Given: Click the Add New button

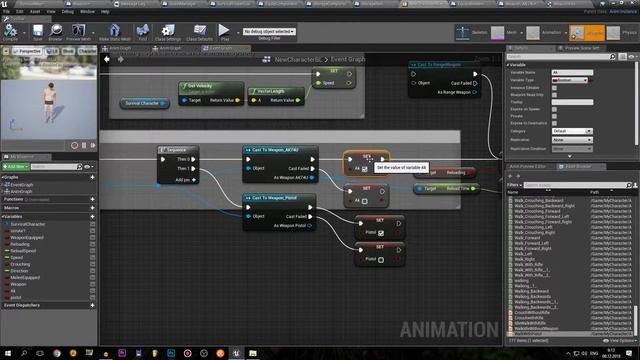Looking at the screenshot, I should [x=16, y=167].
